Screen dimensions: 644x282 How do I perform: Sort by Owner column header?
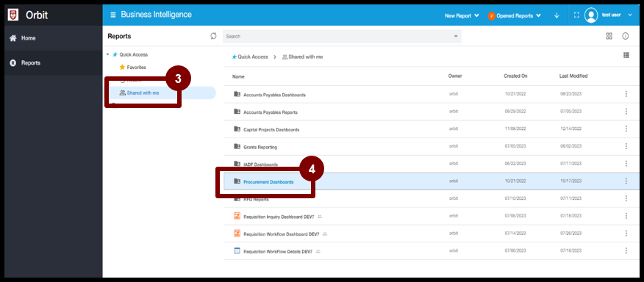pos(455,76)
